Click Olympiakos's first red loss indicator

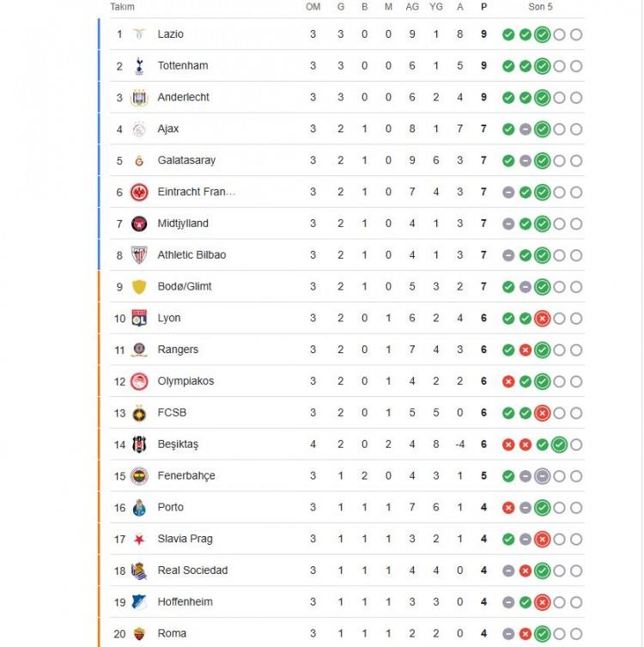point(508,381)
